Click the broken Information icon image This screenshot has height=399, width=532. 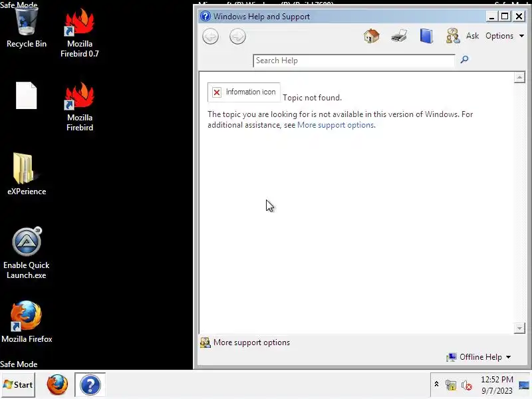[243, 92]
